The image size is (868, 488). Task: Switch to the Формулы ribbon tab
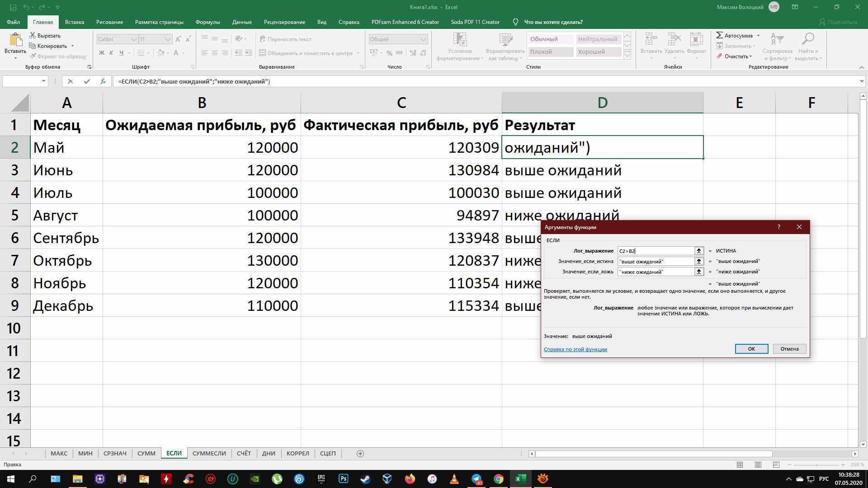tap(207, 22)
